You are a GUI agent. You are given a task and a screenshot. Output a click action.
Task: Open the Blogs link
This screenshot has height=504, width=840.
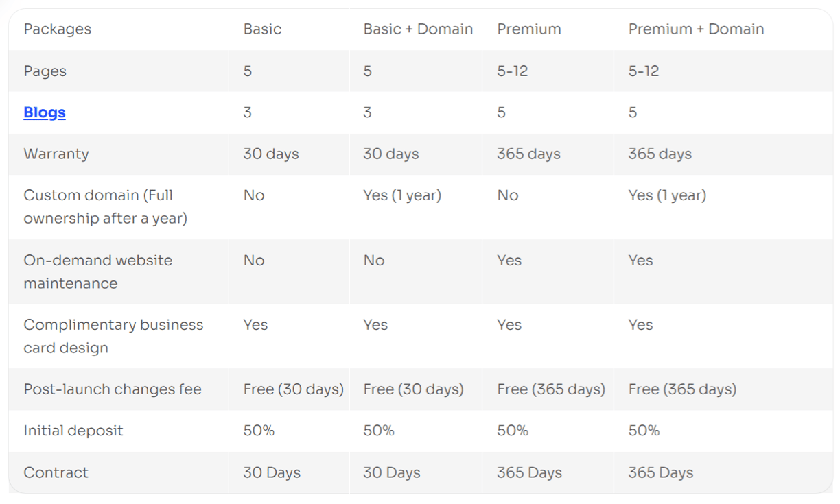[45, 112]
